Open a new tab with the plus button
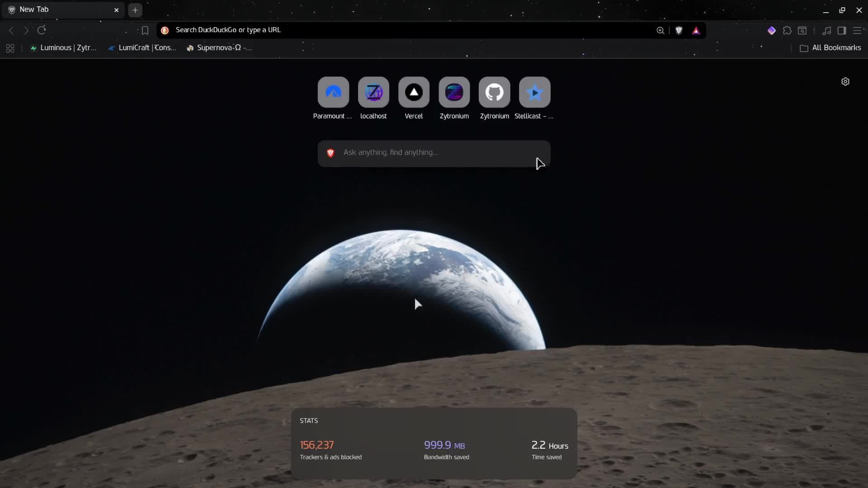This screenshot has height=488, width=868. [x=135, y=10]
